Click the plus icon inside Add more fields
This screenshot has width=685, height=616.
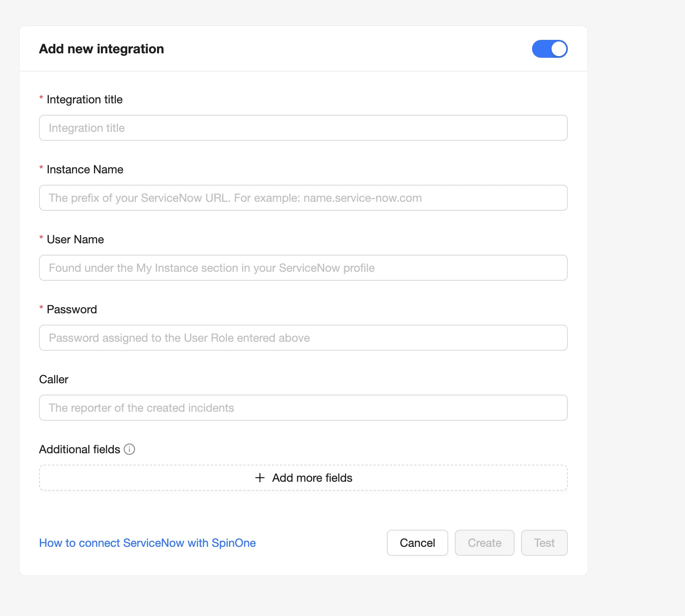click(x=259, y=478)
